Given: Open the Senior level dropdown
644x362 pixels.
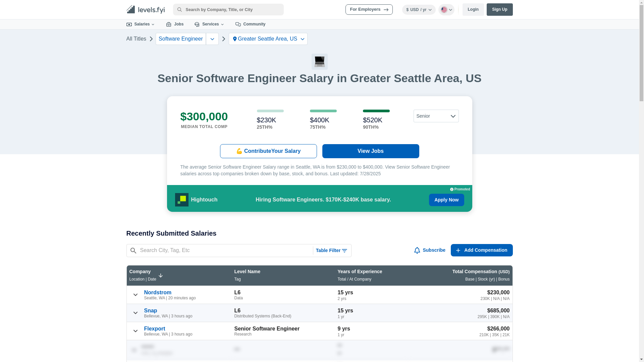Looking at the screenshot, I should [436, 116].
